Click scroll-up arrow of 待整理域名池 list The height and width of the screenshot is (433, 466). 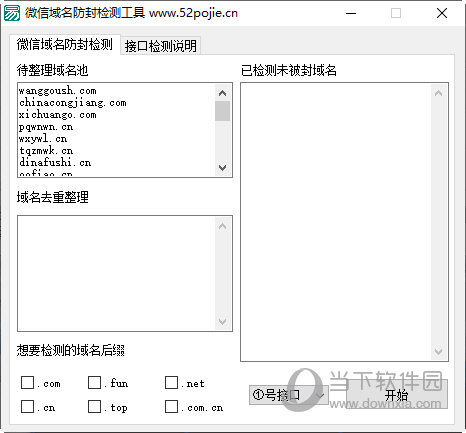pos(222,93)
